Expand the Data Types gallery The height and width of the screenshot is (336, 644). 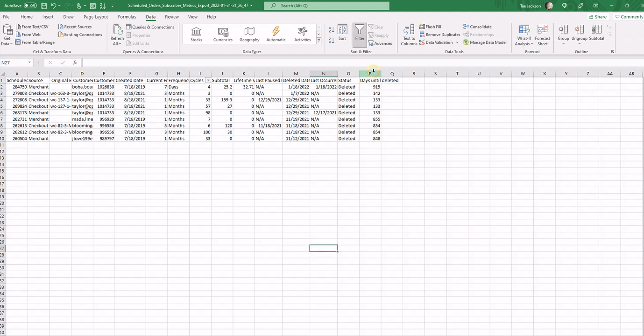point(319,41)
